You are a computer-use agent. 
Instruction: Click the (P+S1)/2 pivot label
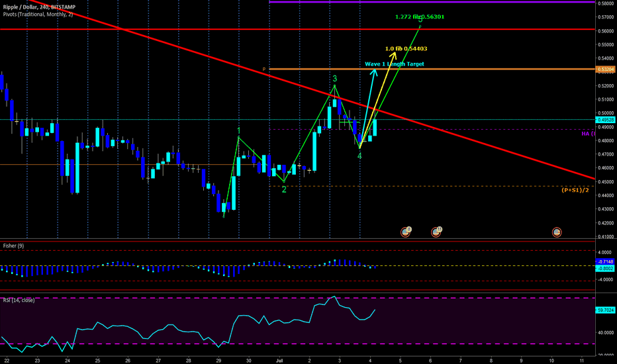pos(575,190)
